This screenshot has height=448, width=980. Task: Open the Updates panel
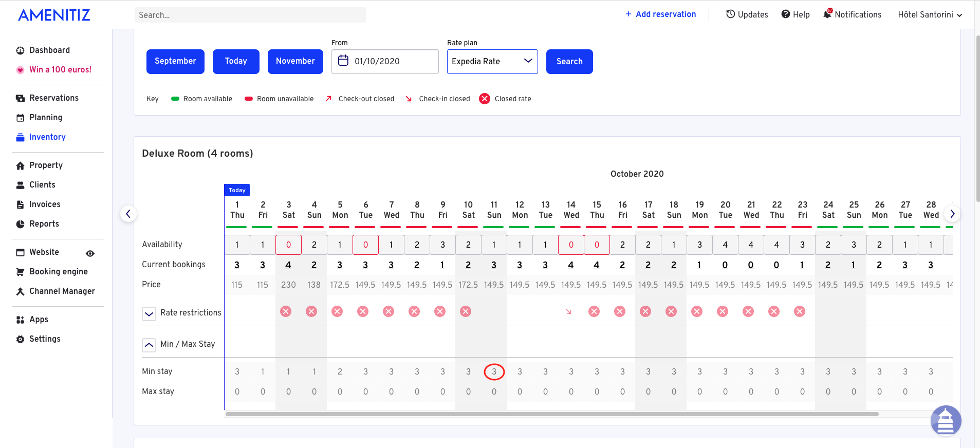coord(747,14)
